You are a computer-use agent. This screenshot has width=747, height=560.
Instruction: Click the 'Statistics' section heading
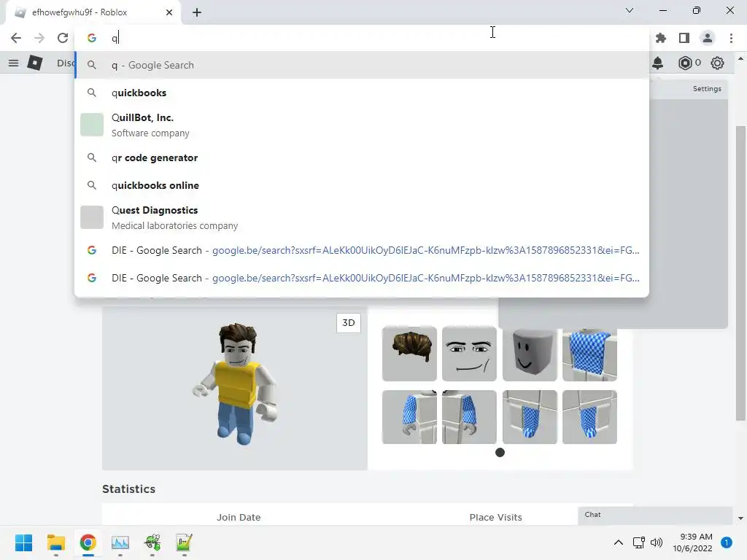tap(128, 489)
